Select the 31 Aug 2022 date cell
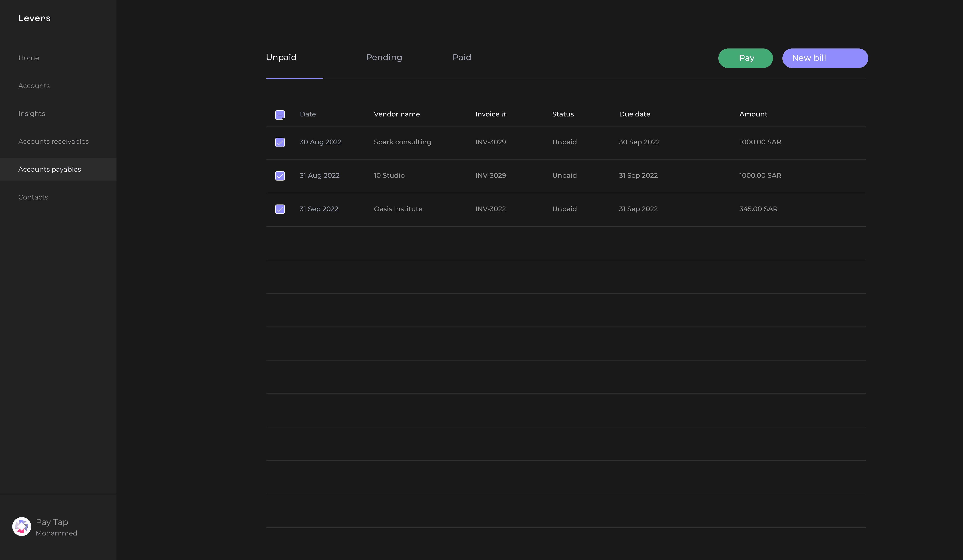 click(320, 176)
